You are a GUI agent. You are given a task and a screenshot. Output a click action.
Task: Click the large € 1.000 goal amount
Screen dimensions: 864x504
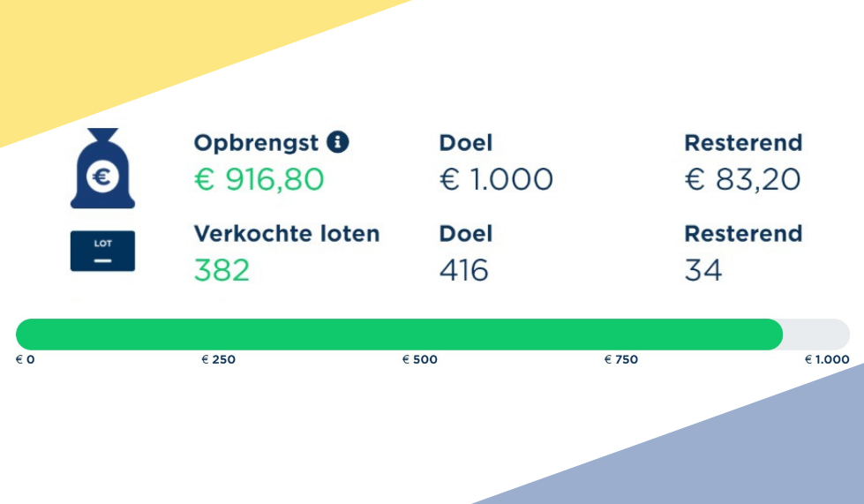(496, 180)
